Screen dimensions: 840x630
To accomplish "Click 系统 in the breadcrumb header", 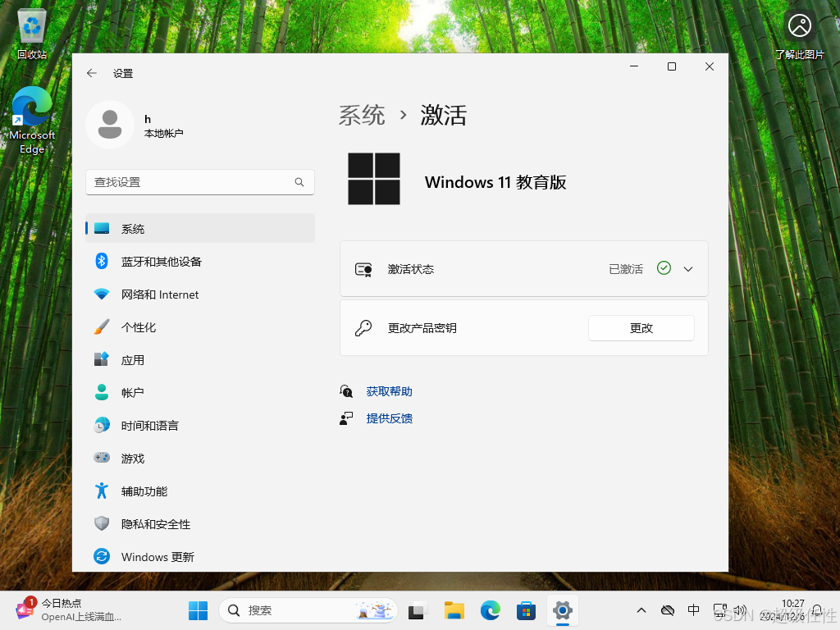I will pyautogui.click(x=362, y=115).
